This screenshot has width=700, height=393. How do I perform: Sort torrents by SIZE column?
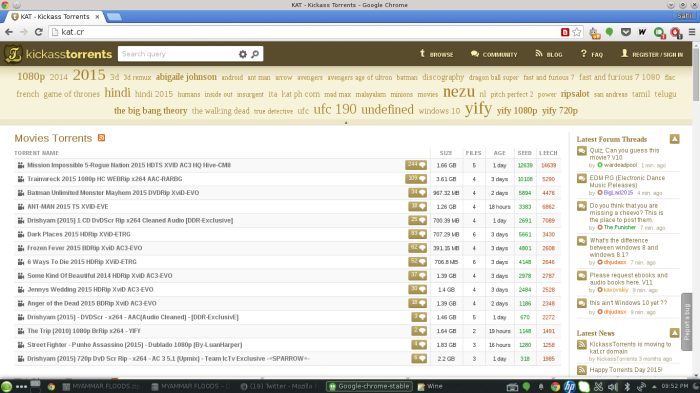(446, 153)
